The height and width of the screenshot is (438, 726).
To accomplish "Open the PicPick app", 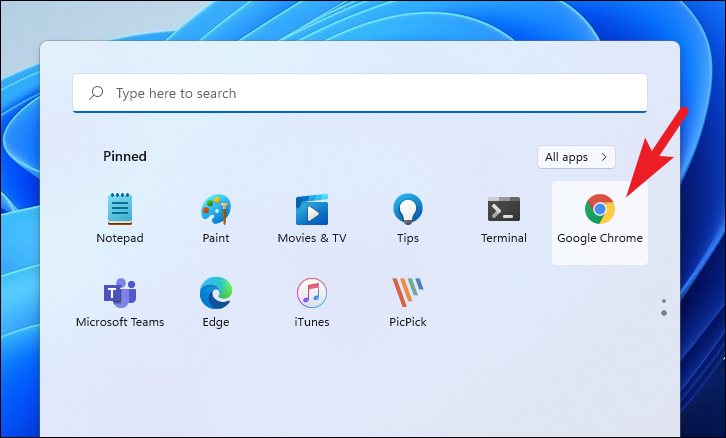I will pyautogui.click(x=407, y=303).
